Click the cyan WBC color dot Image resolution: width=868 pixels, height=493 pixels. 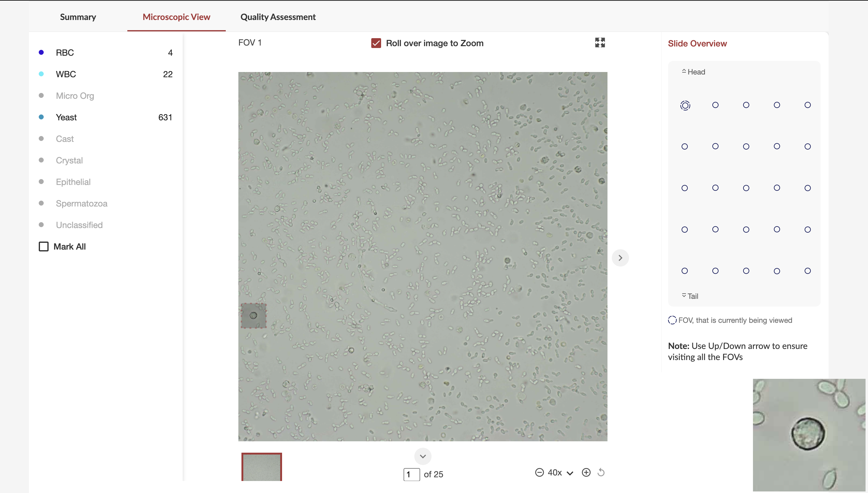[x=41, y=74]
